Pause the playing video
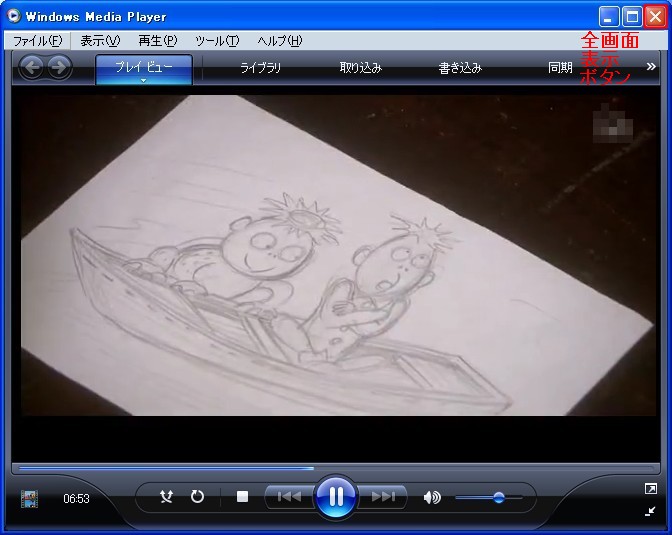 coord(336,497)
